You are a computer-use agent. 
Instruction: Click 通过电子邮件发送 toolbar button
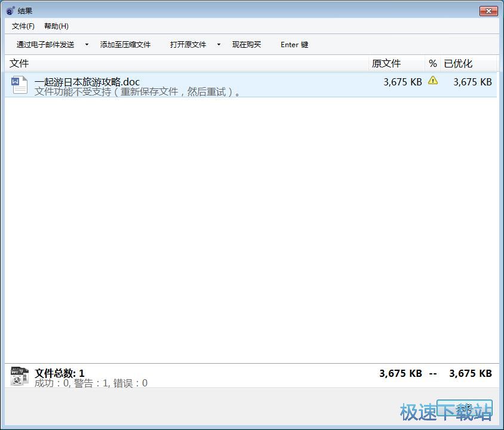point(45,45)
